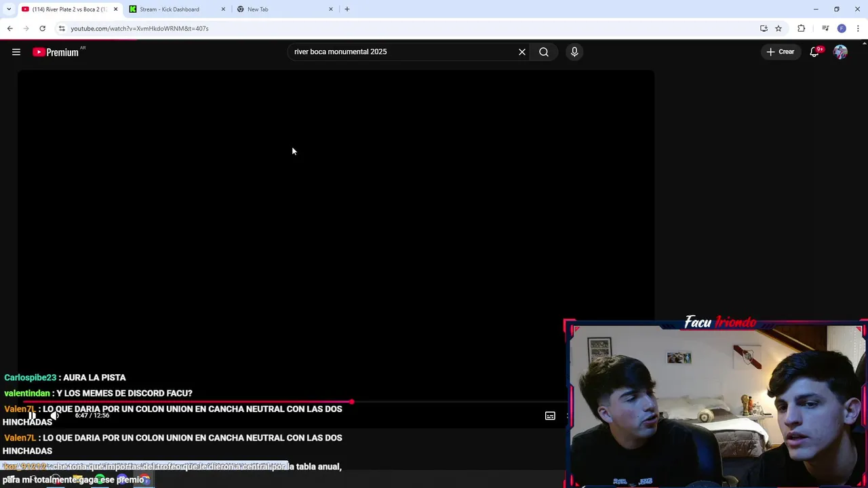The height and width of the screenshot is (488, 868).
Task: Click 'Y LOS MEMES DE DISCORD FACU?' message
Action: coord(124,393)
